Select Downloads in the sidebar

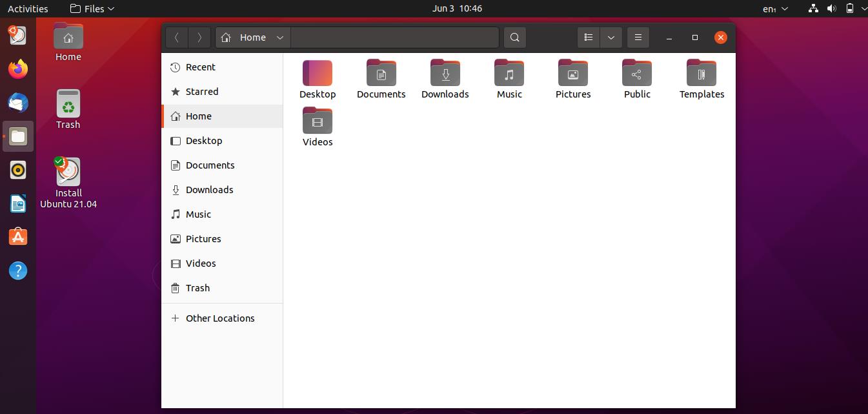coord(222,190)
